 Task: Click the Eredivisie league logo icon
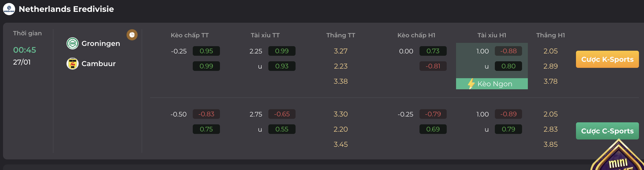(9, 9)
